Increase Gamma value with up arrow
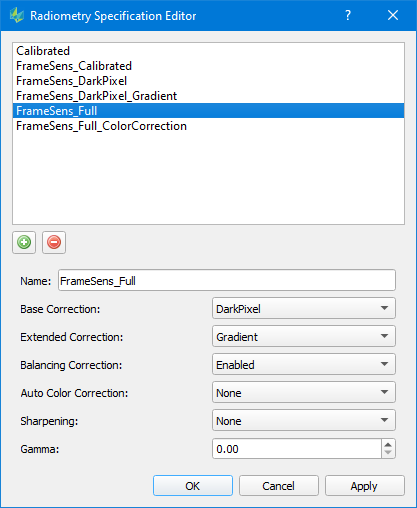This screenshot has height=508, width=417. point(388,445)
